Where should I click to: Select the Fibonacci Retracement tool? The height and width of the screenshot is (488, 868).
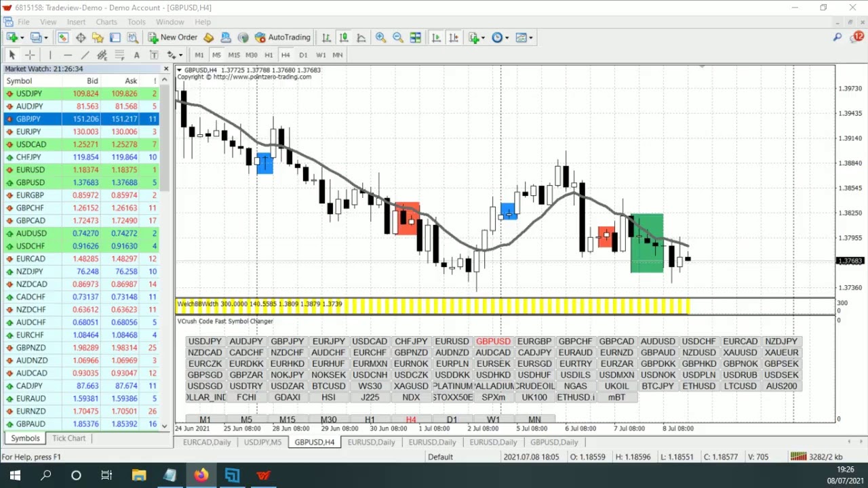point(119,55)
